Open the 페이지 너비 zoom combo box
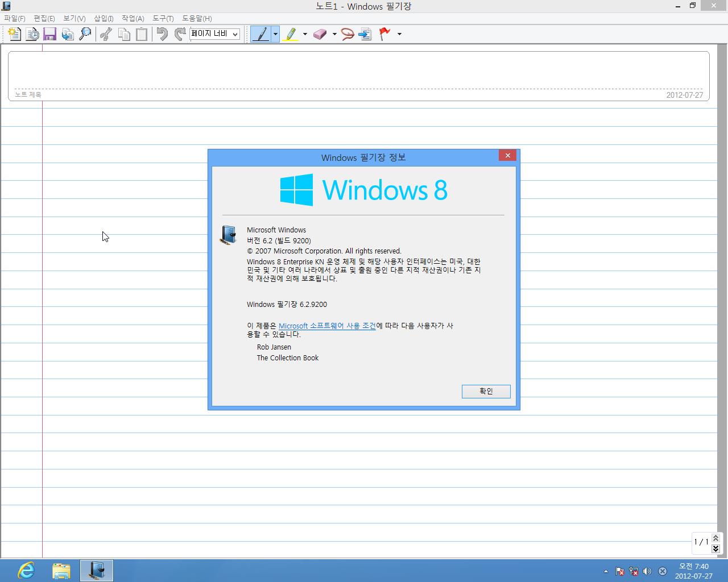The width and height of the screenshot is (728, 582). (x=214, y=34)
